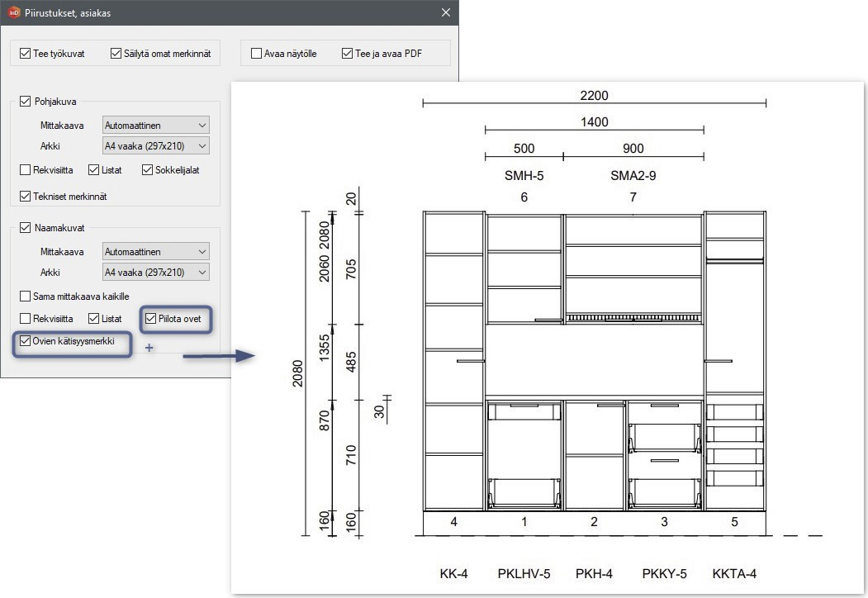
Task: Expand Arkki dropdown in Naamakuvat section
Action: click(155, 273)
